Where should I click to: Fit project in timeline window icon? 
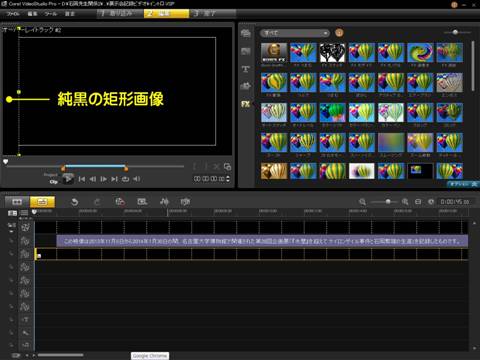click(418, 202)
